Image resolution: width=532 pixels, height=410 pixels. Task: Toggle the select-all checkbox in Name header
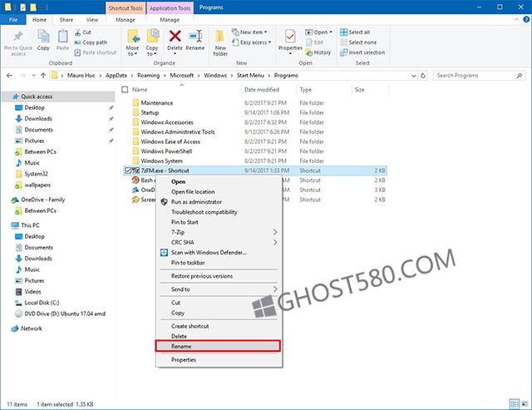click(125, 90)
